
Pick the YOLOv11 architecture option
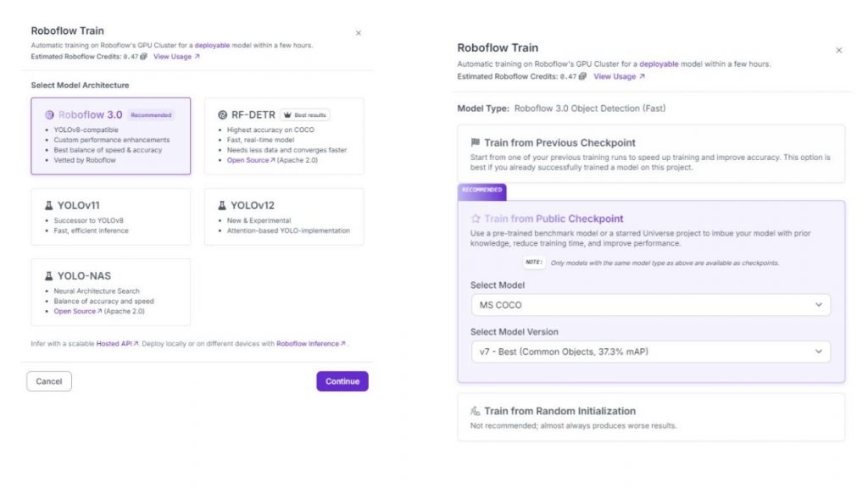110,216
